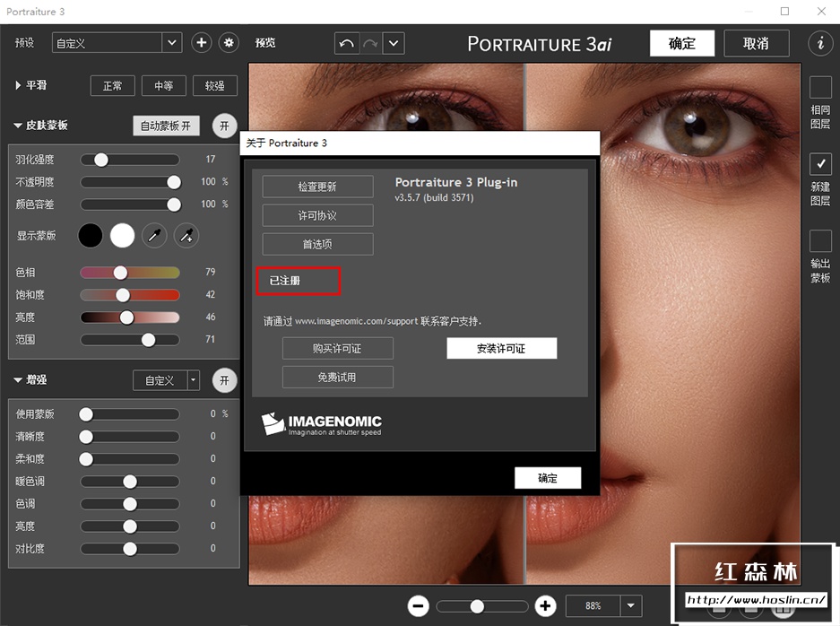The width and height of the screenshot is (840, 626).
Task: Click the 暖色调 slider
Action: pos(130,482)
